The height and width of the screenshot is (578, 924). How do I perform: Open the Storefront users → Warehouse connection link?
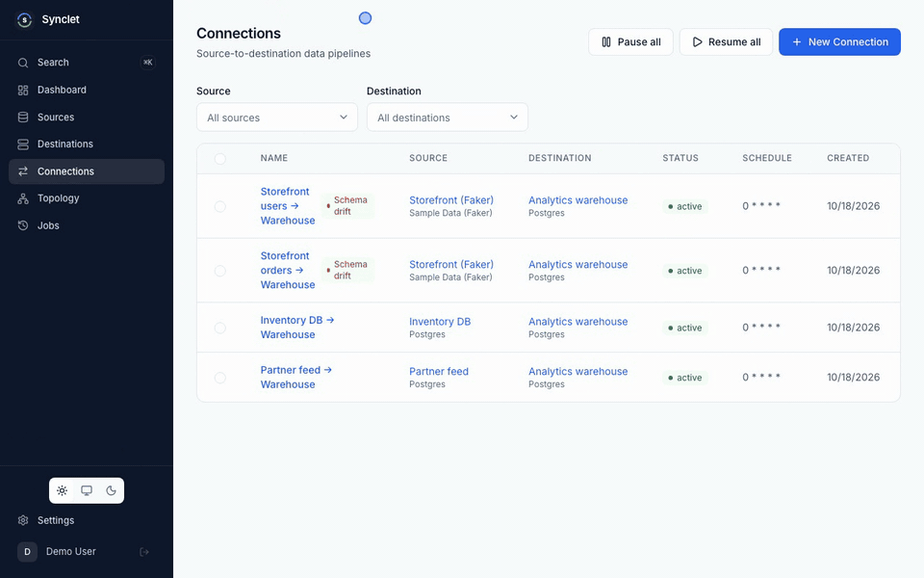coord(288,206)
